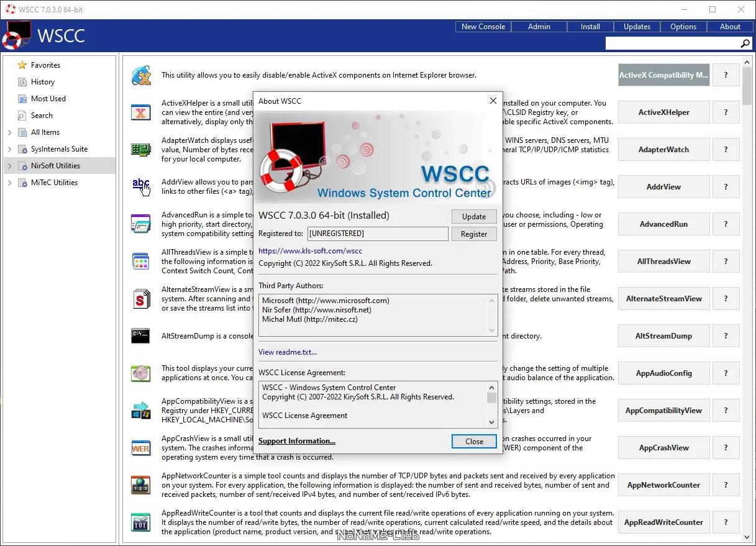Click the WSCC lifebuoy logo in header
The height and width of the screenshot is (546, 756).
click(16, 35)
